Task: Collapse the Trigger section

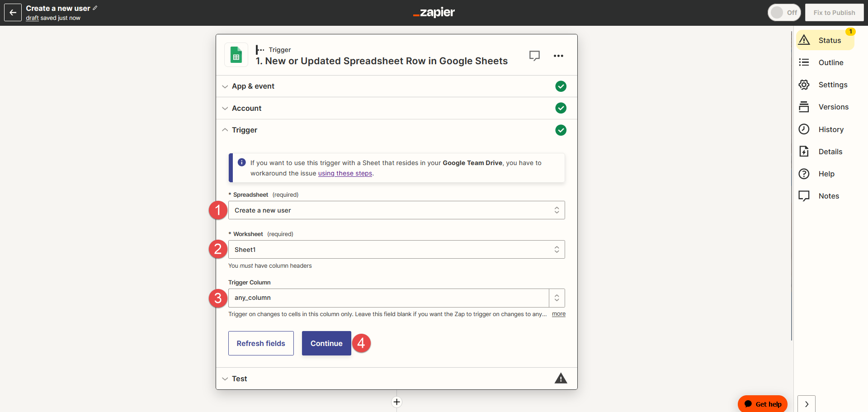Action: point(396,130)
